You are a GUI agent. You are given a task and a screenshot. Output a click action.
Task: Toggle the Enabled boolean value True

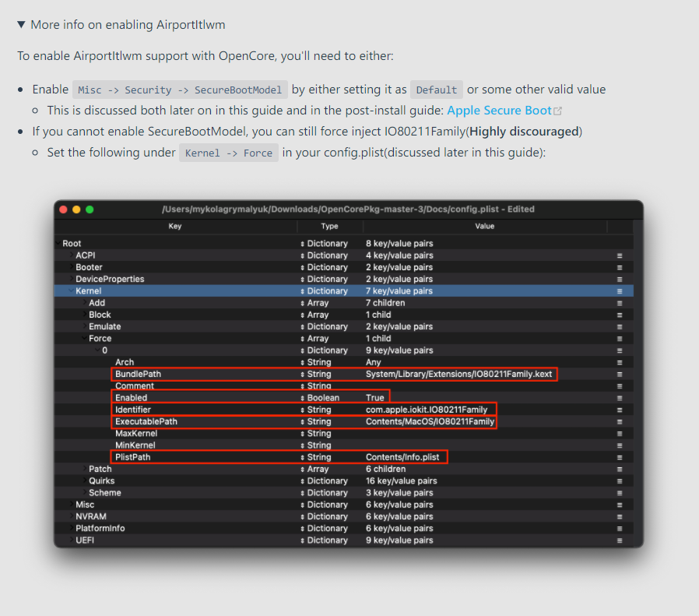tap(375, 398)
